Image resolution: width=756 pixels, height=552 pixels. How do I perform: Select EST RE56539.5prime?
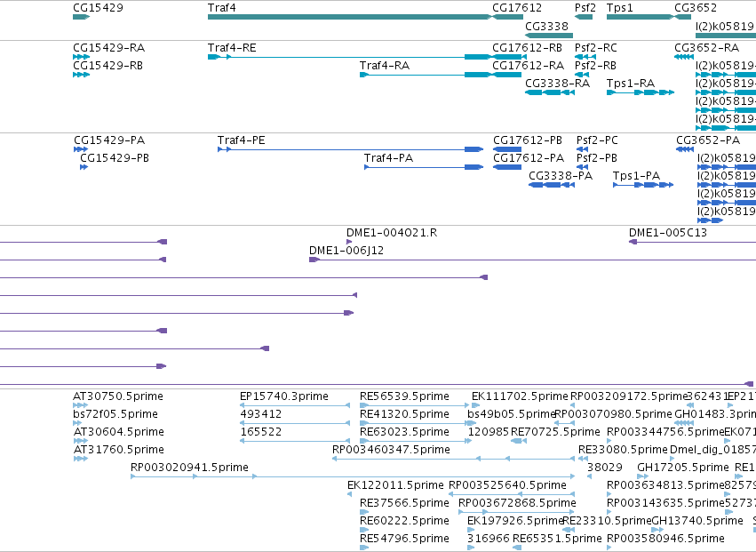coord(415,406)
